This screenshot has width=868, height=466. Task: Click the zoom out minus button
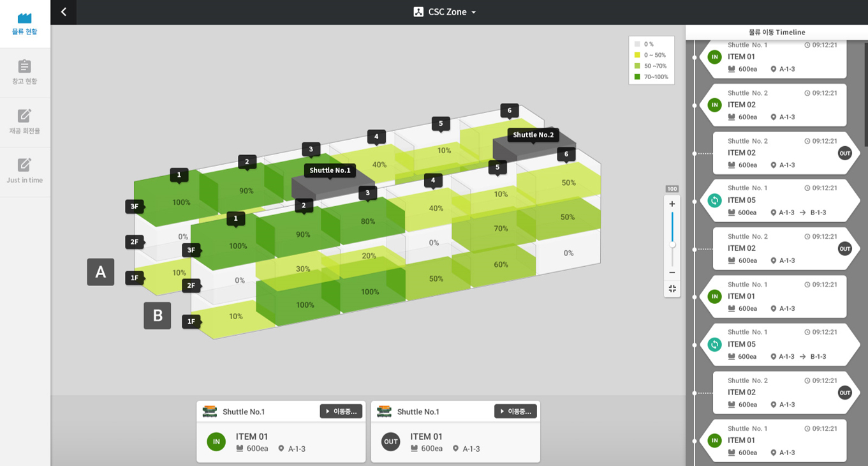click(x=672, y=273)
